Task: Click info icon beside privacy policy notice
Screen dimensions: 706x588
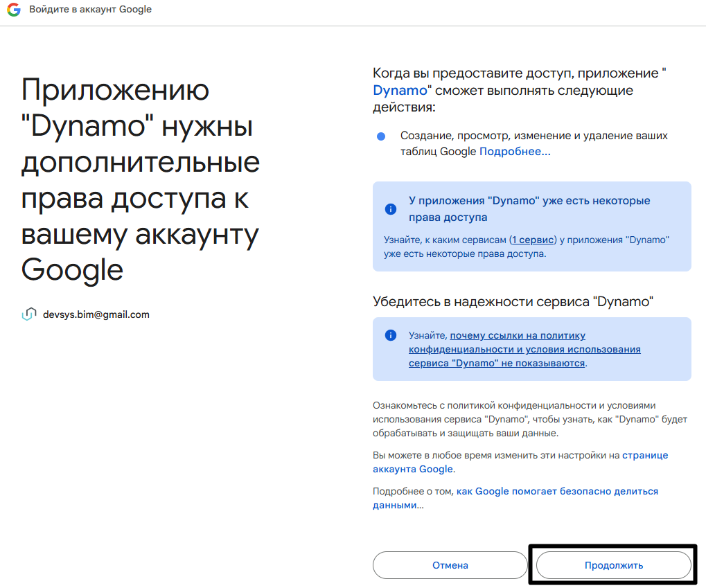Action: point(390,335)
